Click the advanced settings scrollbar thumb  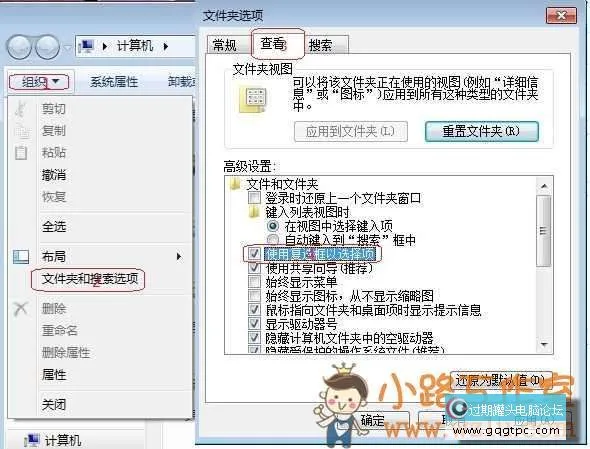point(544,231)
